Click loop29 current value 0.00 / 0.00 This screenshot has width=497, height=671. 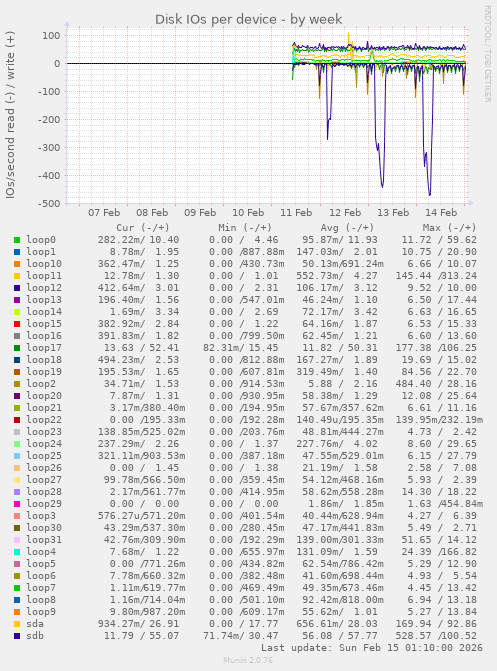pos(144,504)
